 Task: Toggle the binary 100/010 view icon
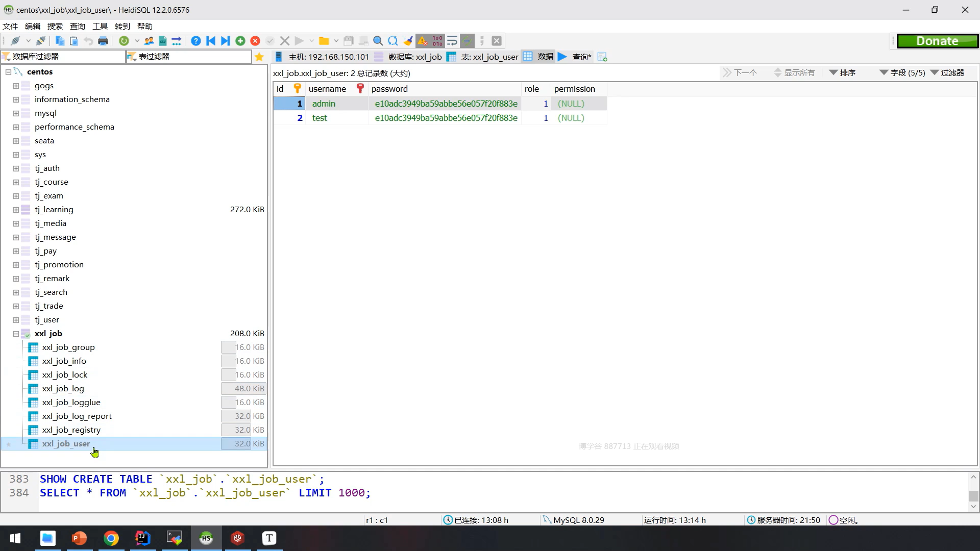tap(437, 41)
